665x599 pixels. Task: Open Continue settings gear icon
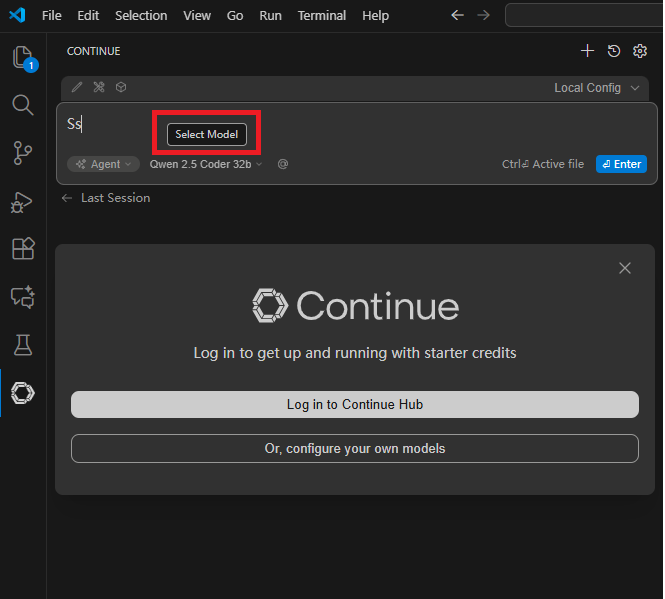(640, 51)
